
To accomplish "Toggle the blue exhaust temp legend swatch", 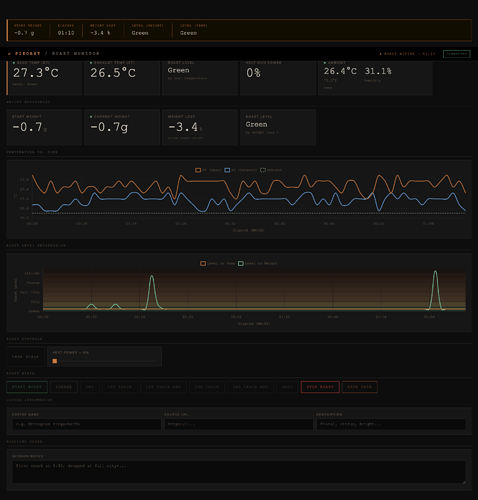I will (227, 170).
